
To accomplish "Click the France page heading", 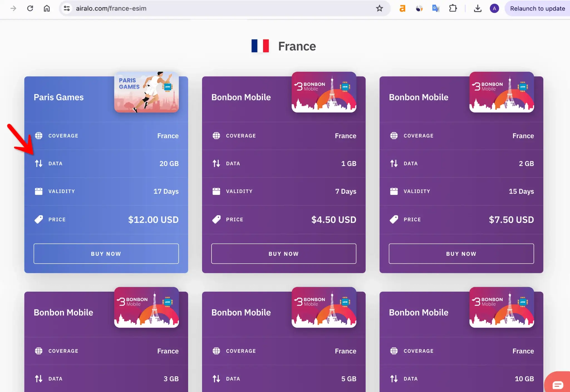I will 297,46.
